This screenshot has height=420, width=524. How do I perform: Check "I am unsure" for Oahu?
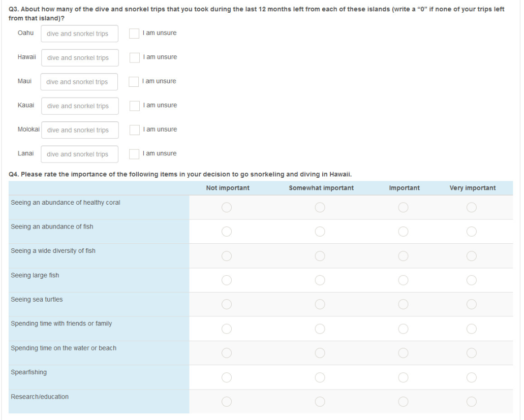click(134, 34)
